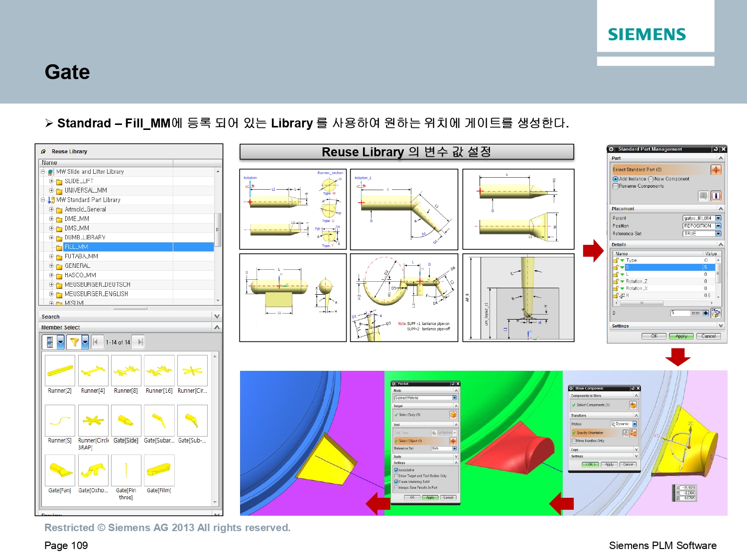Open the Reference Set dropdown TRUE
Screen dimensions: 747x560
pos(702,233)
